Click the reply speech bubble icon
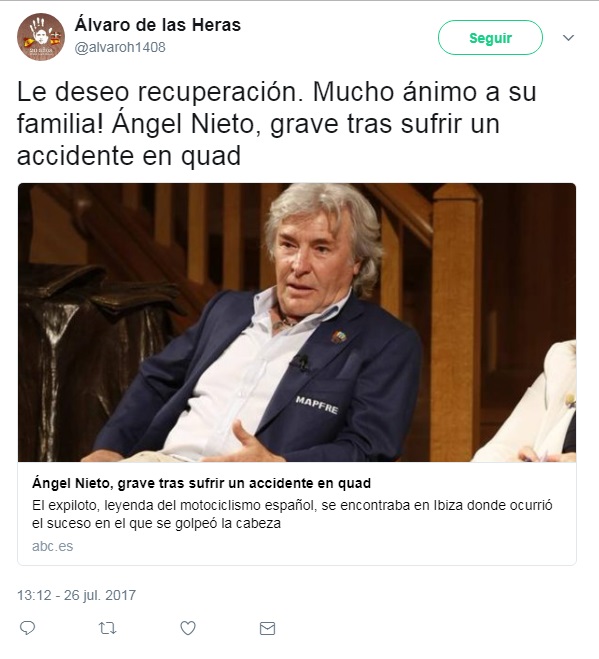599x659 pixels. (x=28, y=628)
